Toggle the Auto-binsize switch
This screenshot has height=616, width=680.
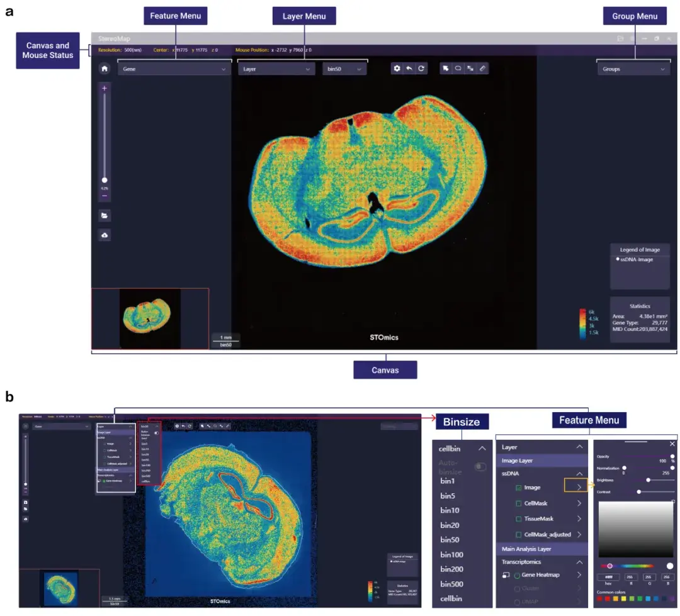coord(480,467)
